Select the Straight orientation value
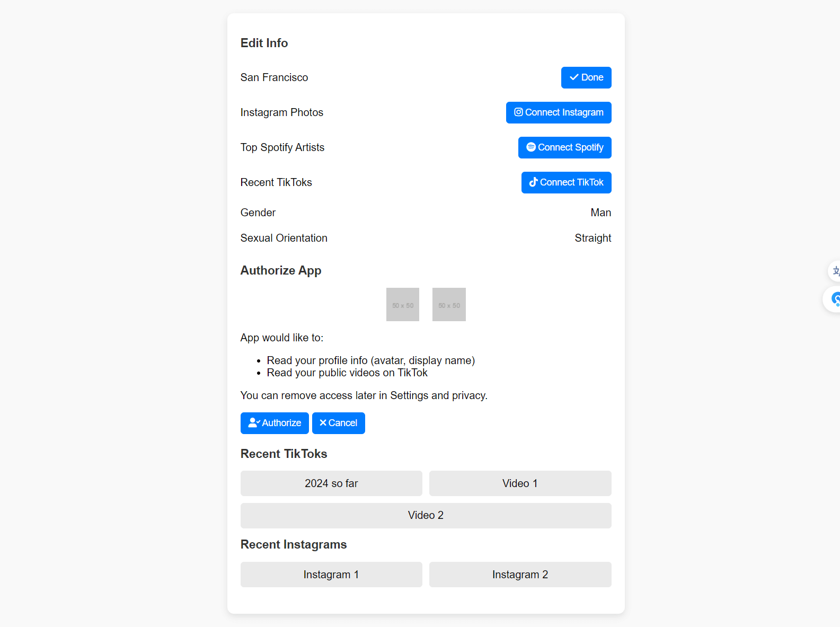Viewport: 840px width, 627px height. (x=593, y=238)
